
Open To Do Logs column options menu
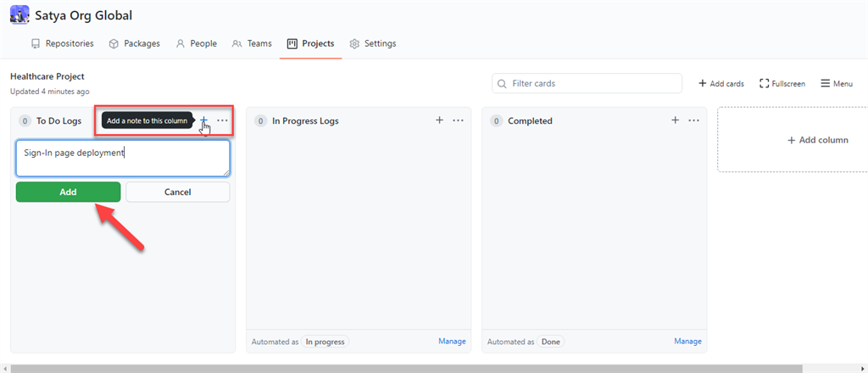click(223, 120)
